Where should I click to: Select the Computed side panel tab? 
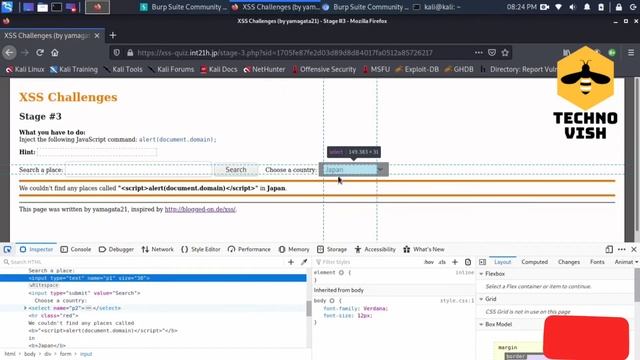click(534, 262)
